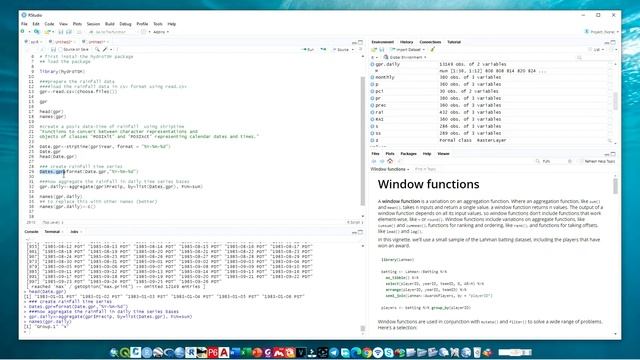Switch to the Packages tab
Screen dimensions: 640x360
(408, 154)
